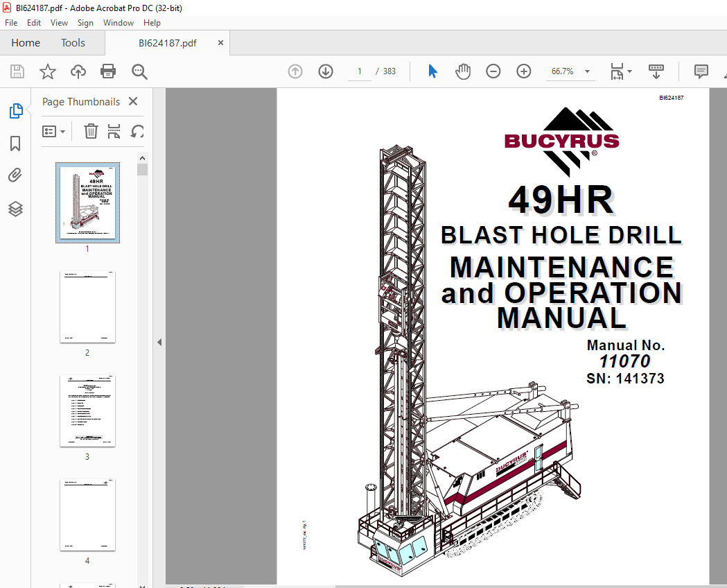The image size is (727, 588).
Task: Select page 1 thumbnail
Action: pos(87,202)
